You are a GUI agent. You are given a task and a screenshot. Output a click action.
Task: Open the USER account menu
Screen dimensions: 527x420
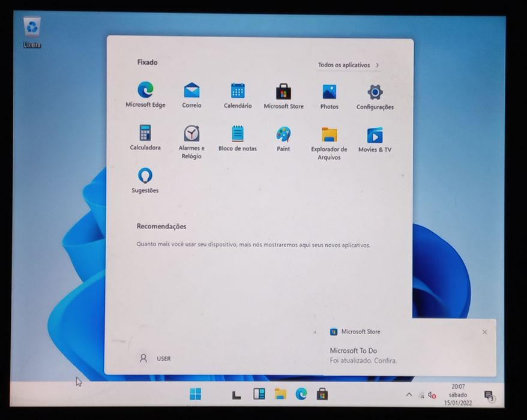coord(155,359)
